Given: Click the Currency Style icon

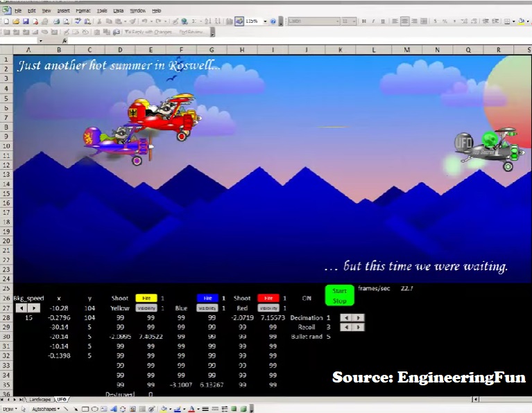Looking at the screenshot, I should tap(436, 21).
